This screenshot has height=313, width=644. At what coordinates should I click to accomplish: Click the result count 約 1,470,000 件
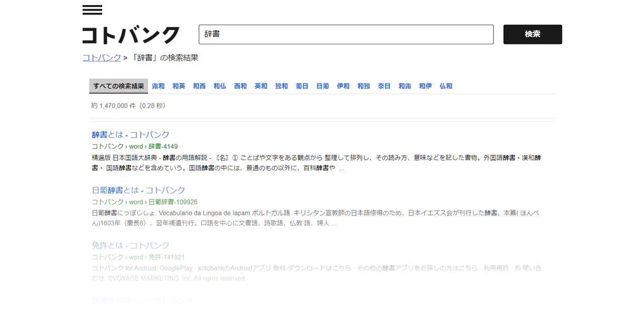pyautogui.click(x=114, y=106)
